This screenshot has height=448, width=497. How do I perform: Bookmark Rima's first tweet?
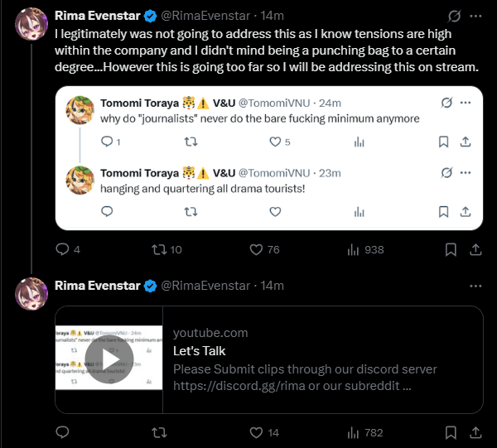(451, 249)
